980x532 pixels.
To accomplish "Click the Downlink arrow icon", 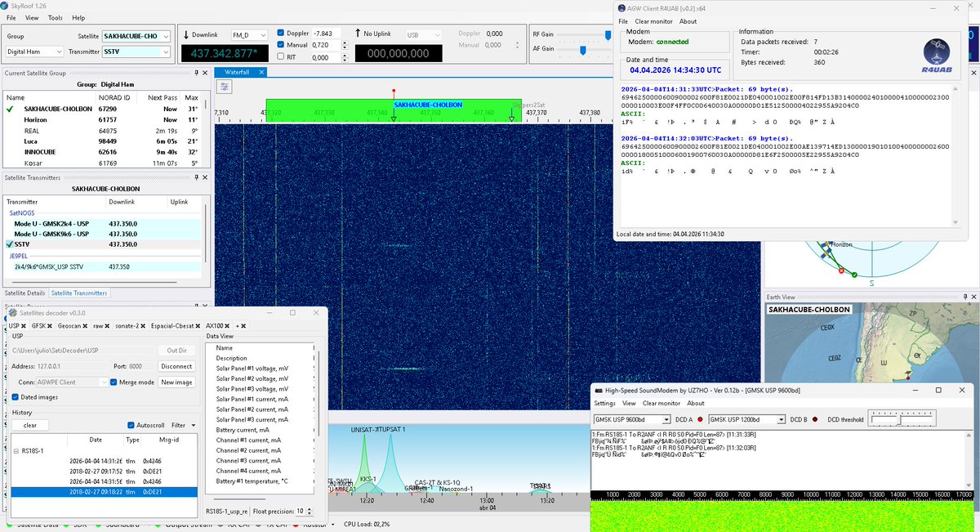I will (186, 34).
